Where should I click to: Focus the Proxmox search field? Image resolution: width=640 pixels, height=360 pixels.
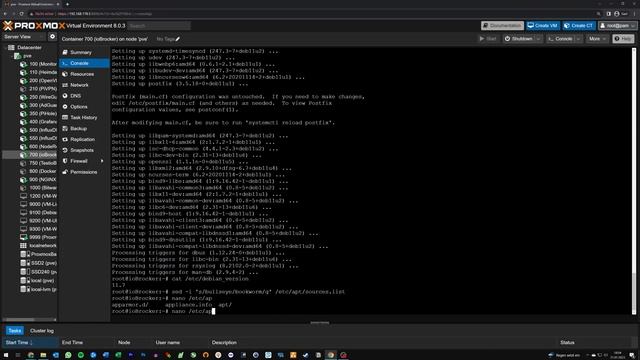click(159, 26)
